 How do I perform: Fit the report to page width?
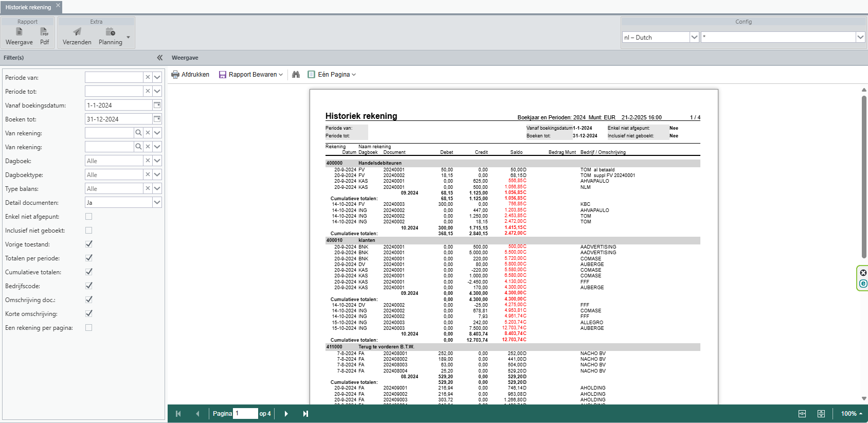click(802, 414)
